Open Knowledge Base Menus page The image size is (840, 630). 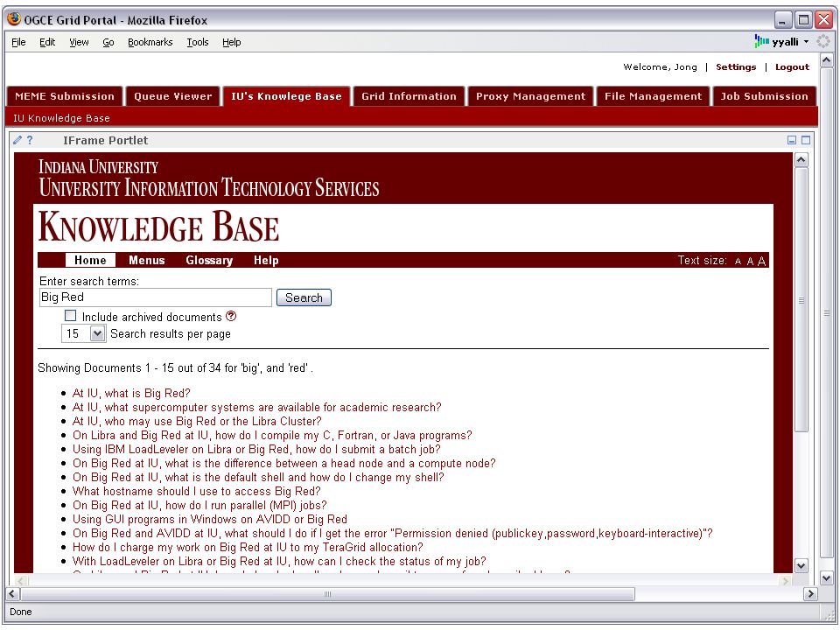[147, 260]
